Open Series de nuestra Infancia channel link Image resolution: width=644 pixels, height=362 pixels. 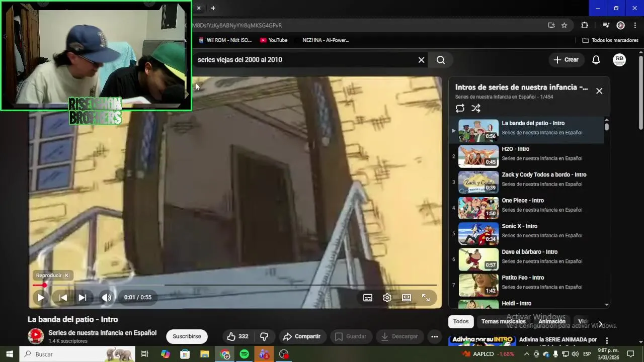pyautogui.click(x=102, y=333)
